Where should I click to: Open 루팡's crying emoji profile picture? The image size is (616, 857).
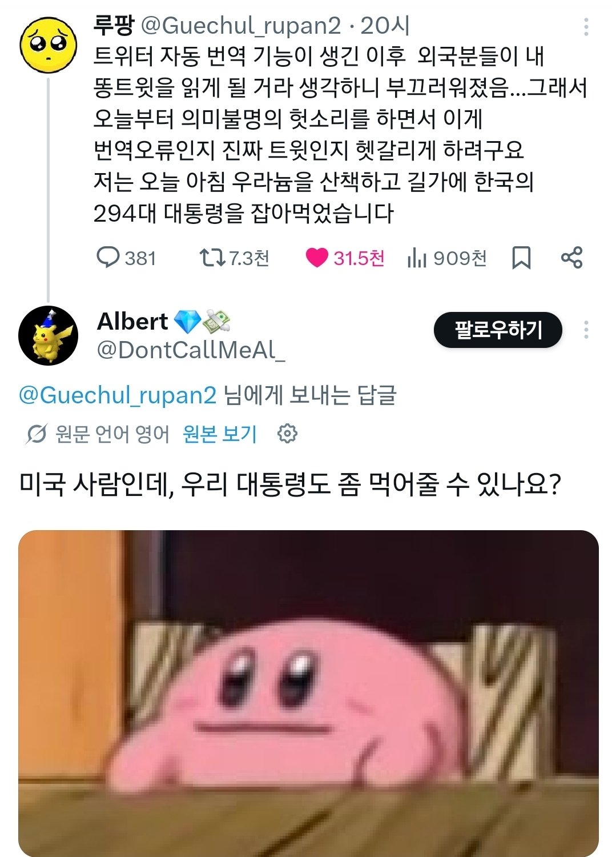coord(48,45)
